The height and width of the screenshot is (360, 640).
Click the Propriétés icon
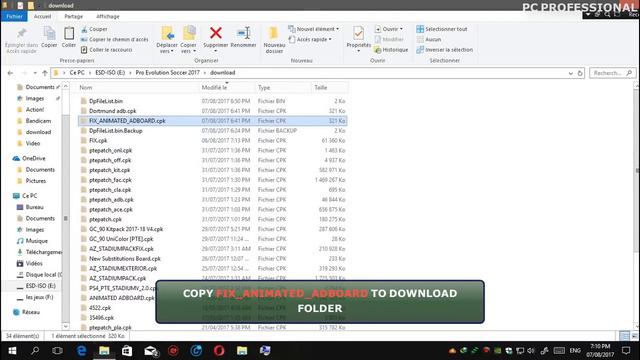click(358, 33)
